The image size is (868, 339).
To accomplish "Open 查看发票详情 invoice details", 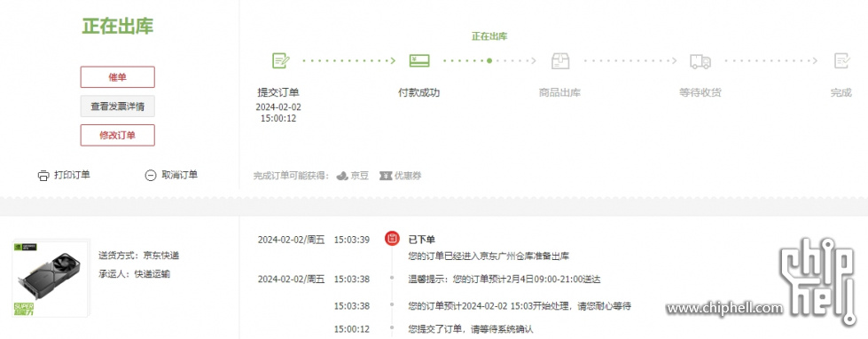I will [x=117, y=106].
